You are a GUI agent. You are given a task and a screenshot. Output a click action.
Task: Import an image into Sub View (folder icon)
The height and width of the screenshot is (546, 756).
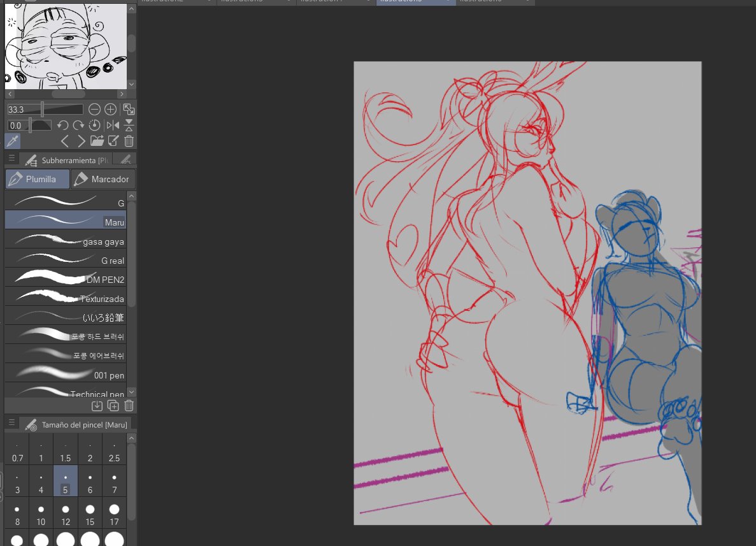click(x=97, y=141)
